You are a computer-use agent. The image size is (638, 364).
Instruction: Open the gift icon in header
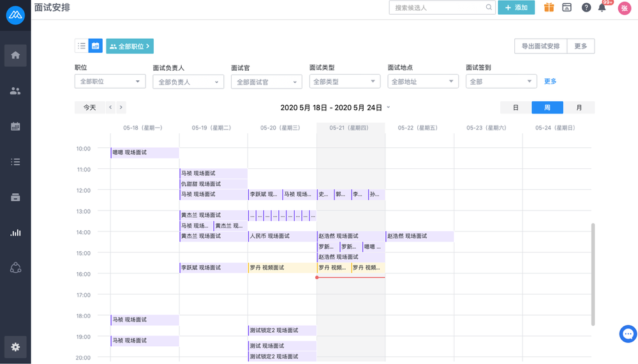549,7
